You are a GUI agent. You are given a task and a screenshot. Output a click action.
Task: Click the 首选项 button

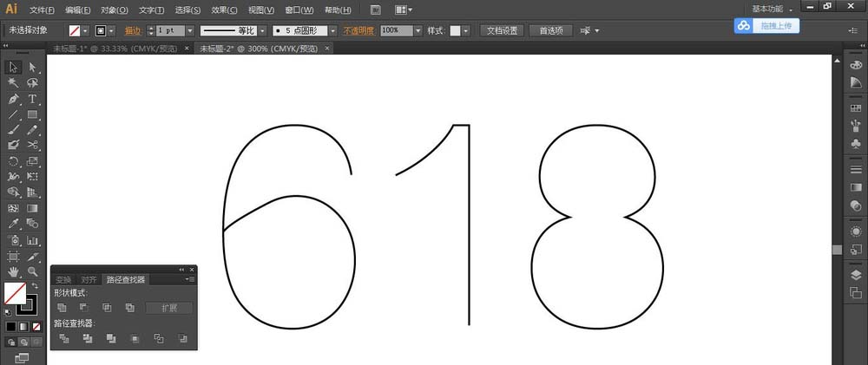pyautogui.click(x=551, y=31)
